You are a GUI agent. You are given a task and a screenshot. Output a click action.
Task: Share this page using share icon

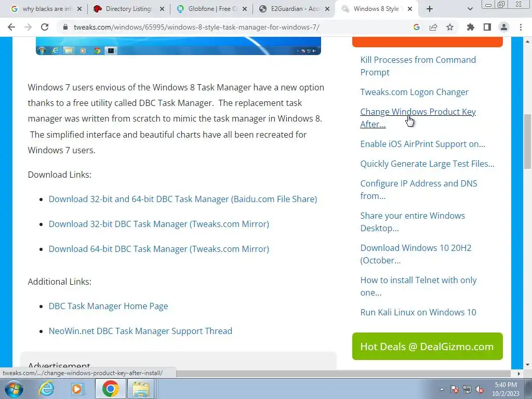click(x=433, y=27)
